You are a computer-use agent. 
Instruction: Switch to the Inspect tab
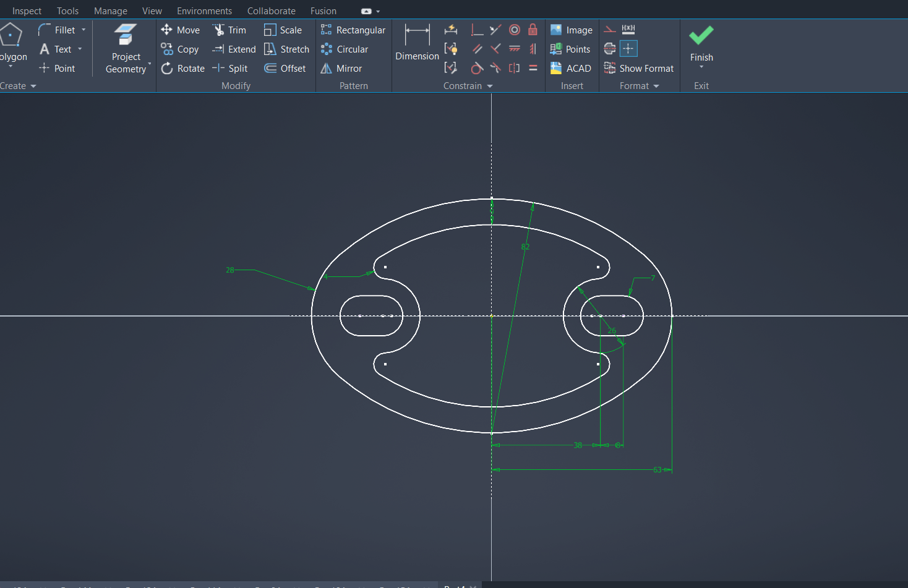tap(27, 11)
